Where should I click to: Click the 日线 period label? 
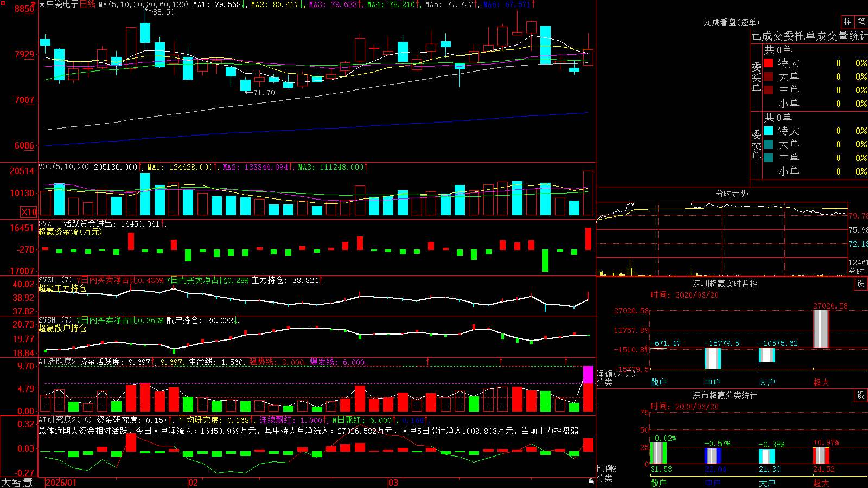coord(87,4)
